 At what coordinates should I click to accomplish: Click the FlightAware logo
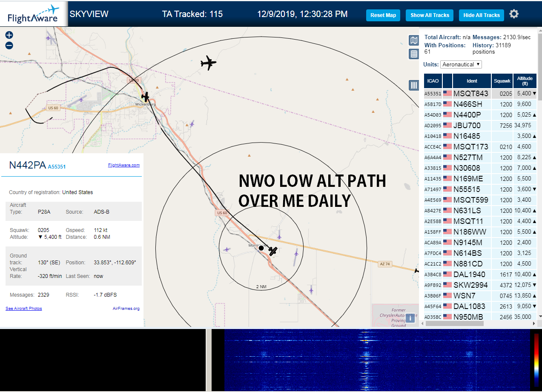coord(33,14)
